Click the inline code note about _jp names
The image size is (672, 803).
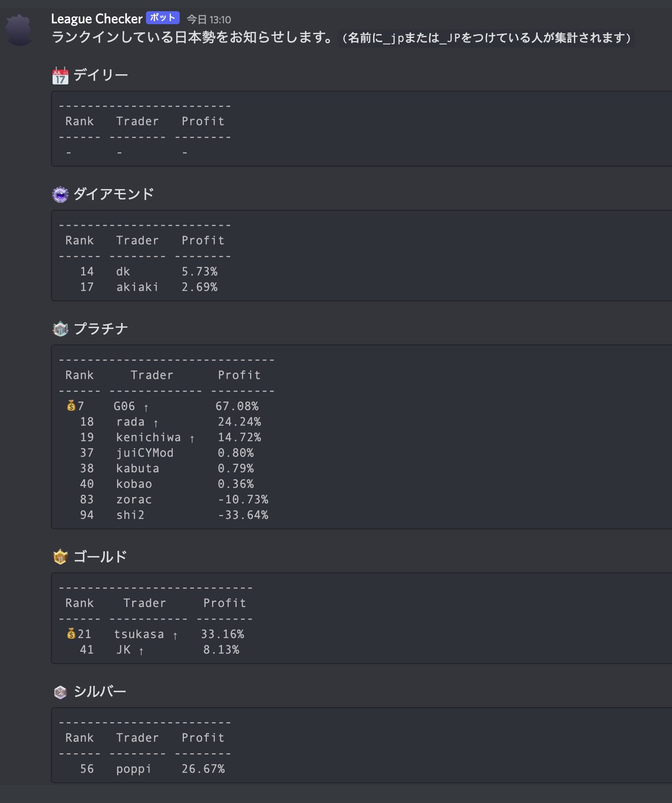[x=487, y=38]
